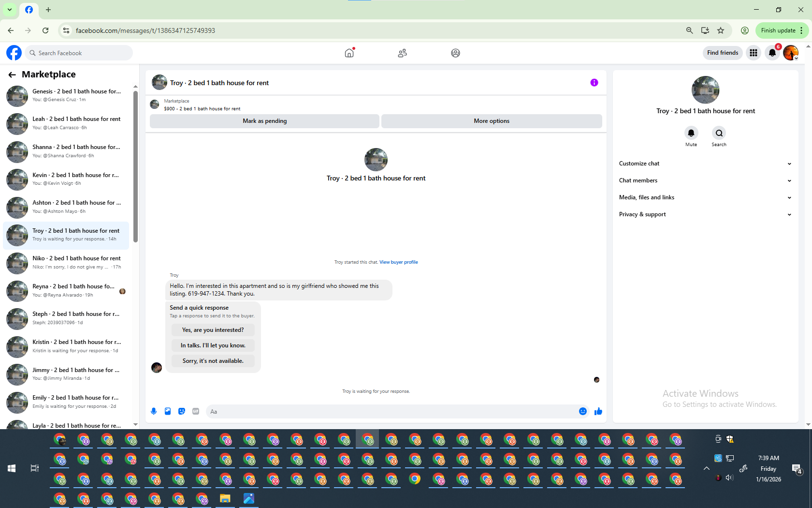Open the Jimmy conversation
Viewport: 812px width, 508px height.
tap(66, 374)
